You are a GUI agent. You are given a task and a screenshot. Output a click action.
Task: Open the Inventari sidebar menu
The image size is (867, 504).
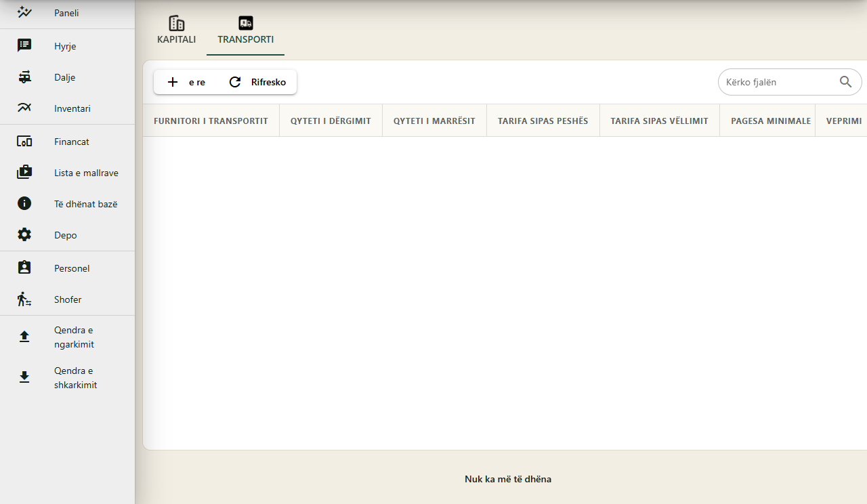67,108
